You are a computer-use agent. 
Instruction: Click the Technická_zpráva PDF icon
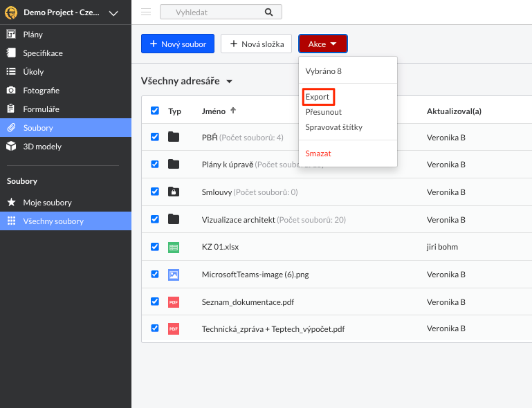174,328
